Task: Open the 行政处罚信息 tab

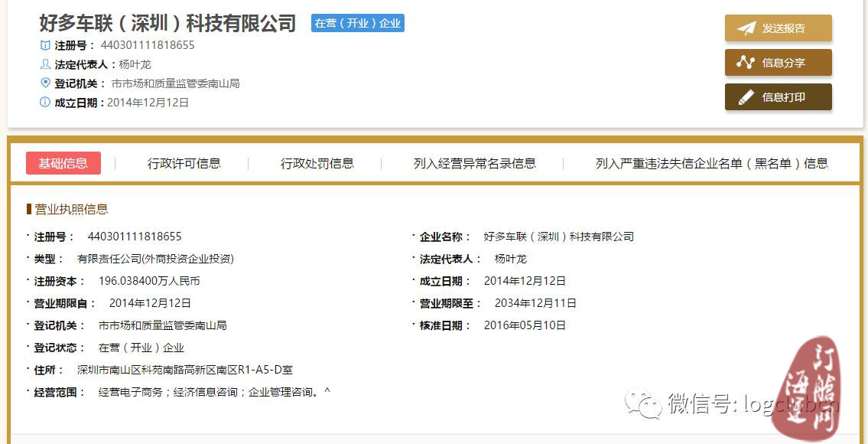Action: [x=317, y=163]
